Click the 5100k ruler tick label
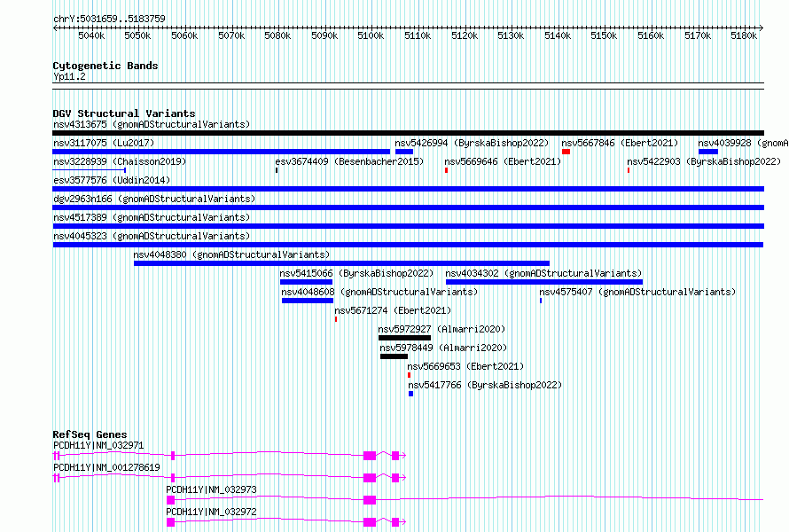 pyautogui.click(x=371, y=35)
